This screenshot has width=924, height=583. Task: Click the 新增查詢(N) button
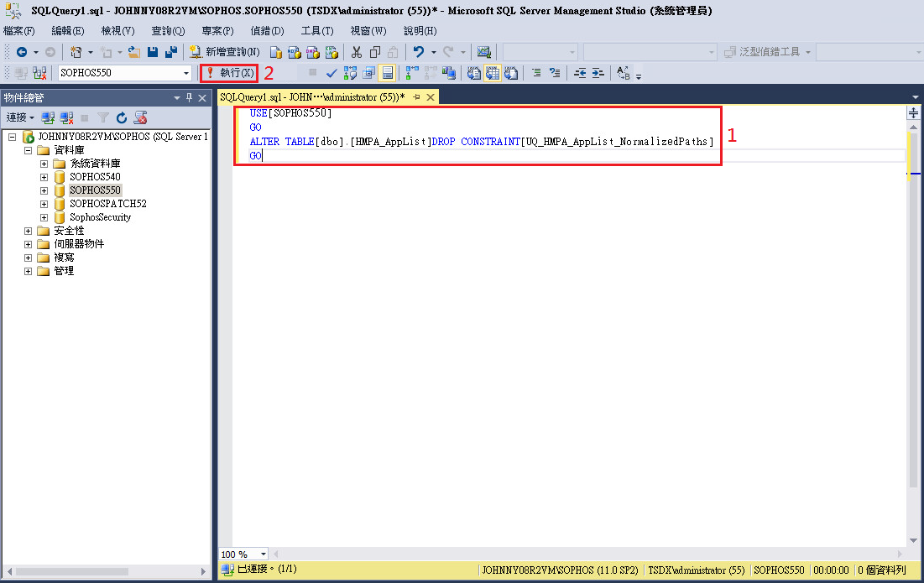[x=225, y=52]
